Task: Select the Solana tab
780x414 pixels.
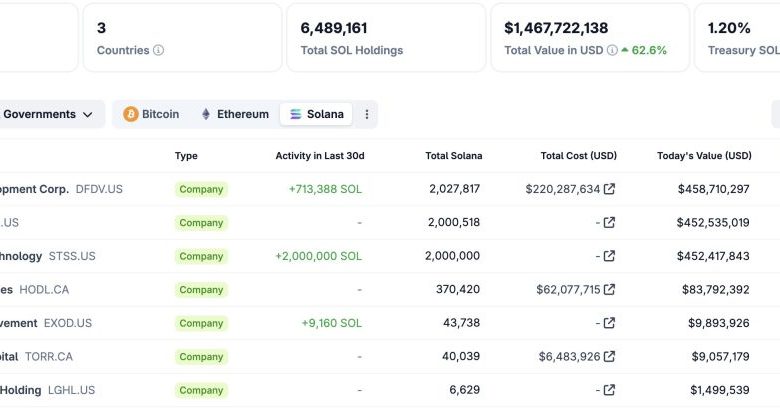Action: 316,114
